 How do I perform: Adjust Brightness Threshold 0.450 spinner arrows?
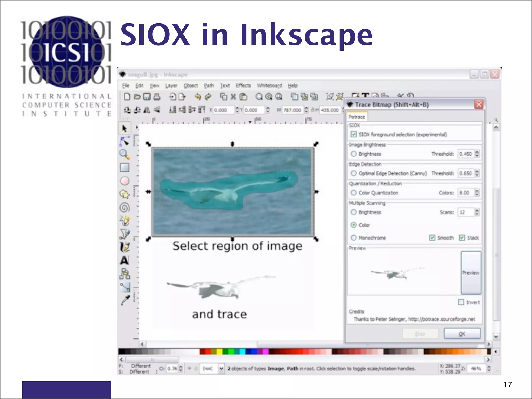(x=477, y=154)
